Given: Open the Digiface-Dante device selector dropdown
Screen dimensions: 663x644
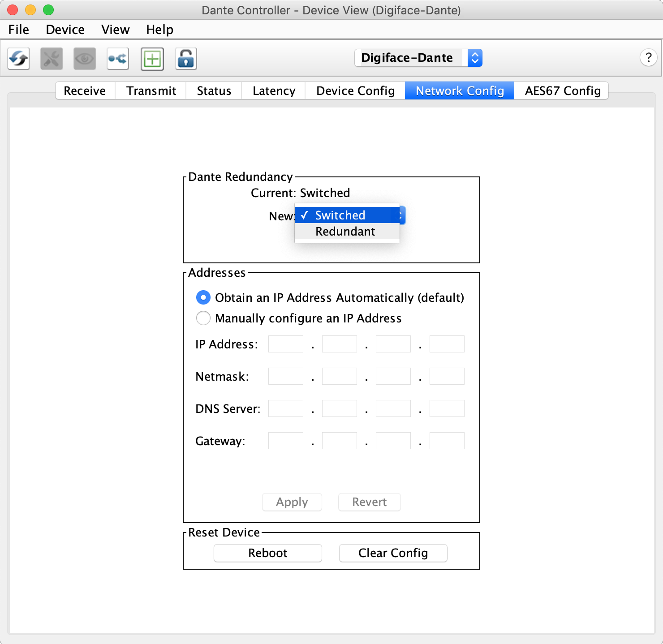Looking at the screenshot, I should tap(418, 58).
